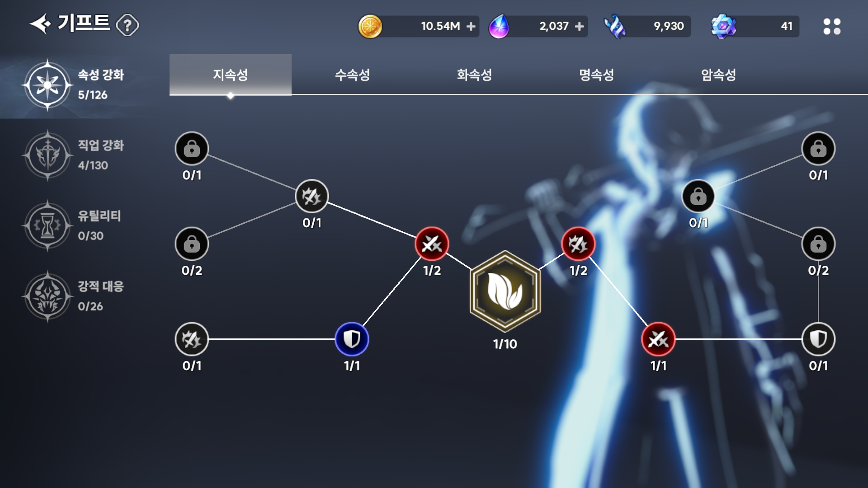Switch to the 수속성 tab
The height and width of the screenshot is (488, 868).
pos(353,75)
